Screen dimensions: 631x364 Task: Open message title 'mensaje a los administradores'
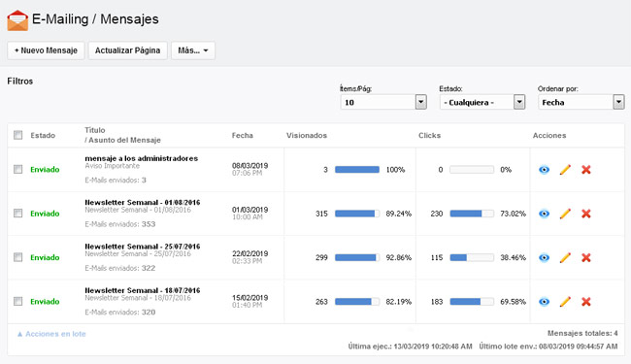[142, 158]
